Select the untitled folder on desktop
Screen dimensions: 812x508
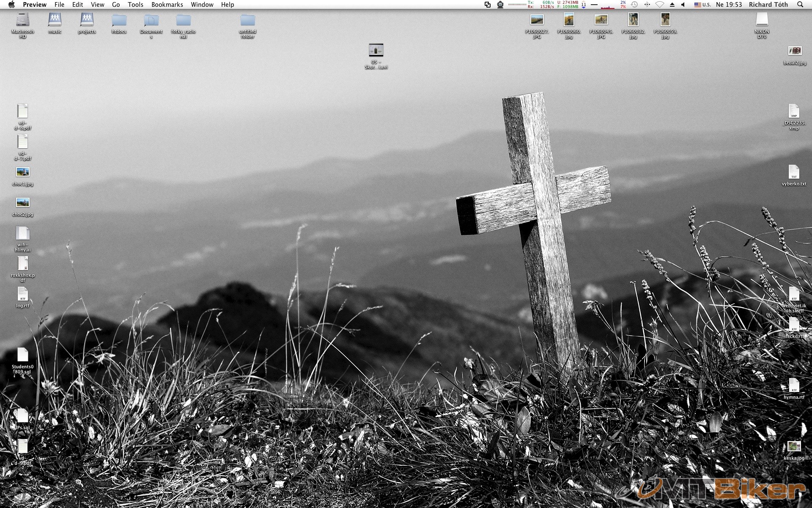247,20
